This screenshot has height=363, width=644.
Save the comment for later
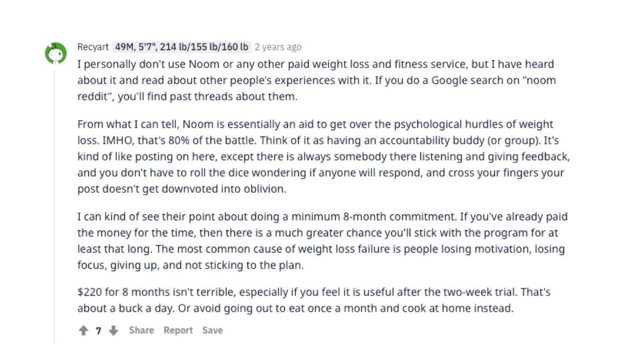point(212,330)
